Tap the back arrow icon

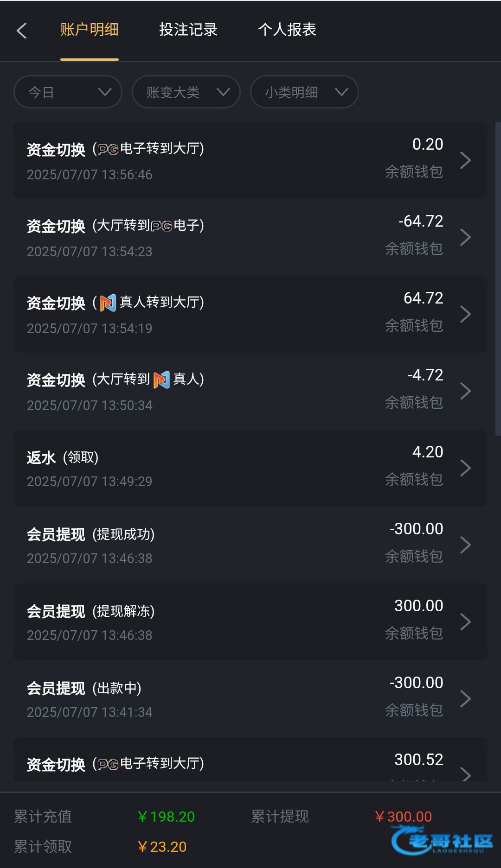pos(21,31)
